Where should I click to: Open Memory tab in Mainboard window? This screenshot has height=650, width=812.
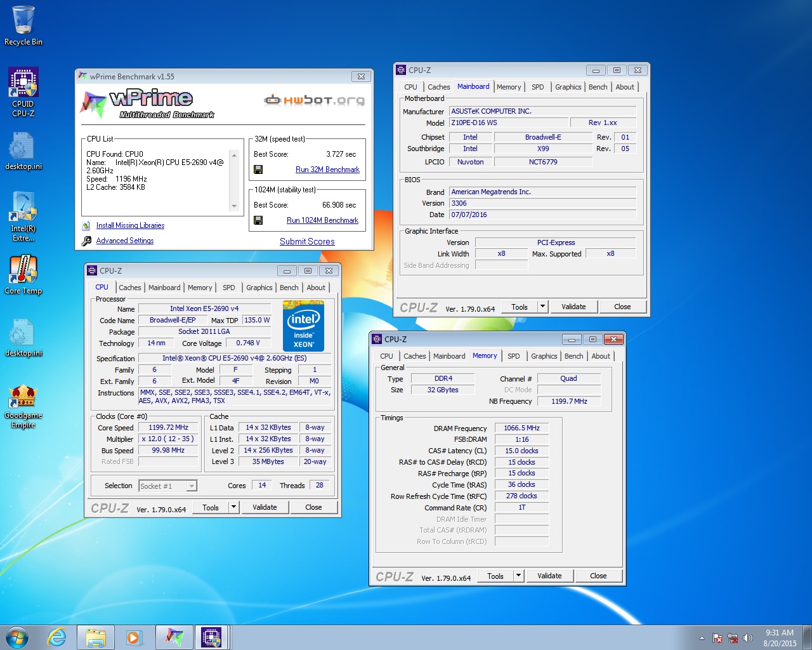[x=509, y=87]
